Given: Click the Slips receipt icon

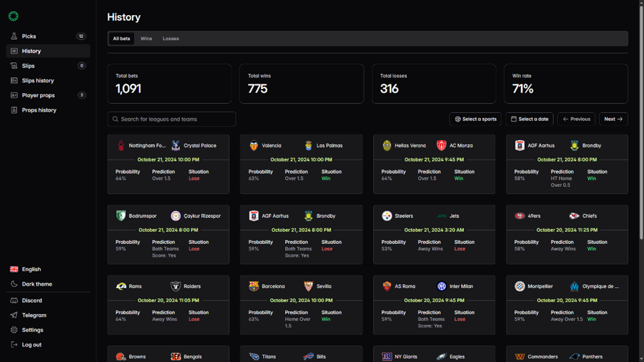Looking at the screenshot, I should (14, 66).
